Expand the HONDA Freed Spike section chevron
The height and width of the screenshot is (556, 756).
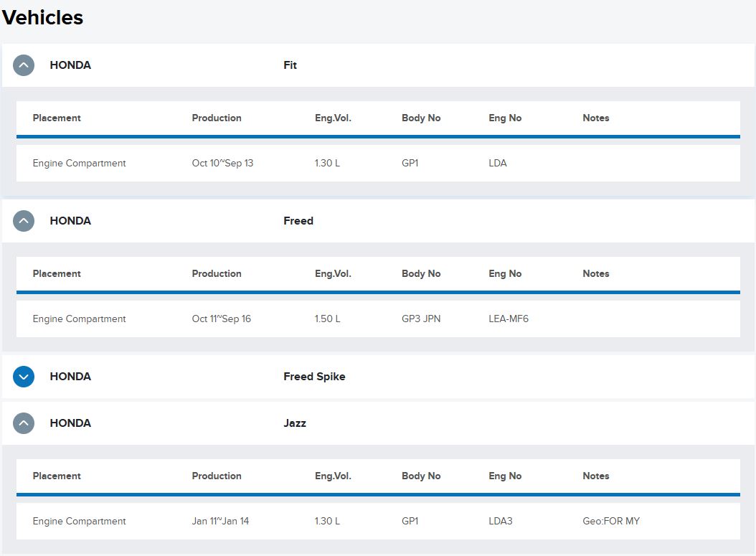[24, 377]
